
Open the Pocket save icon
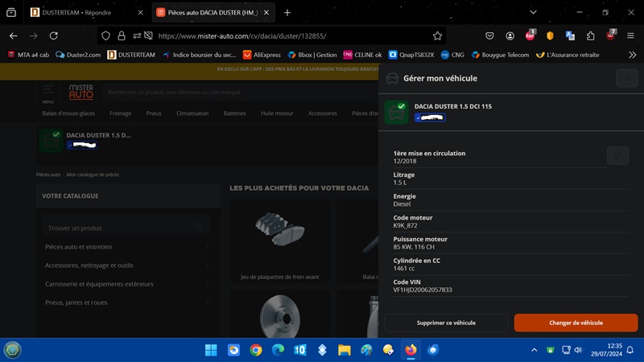(489, 36)
